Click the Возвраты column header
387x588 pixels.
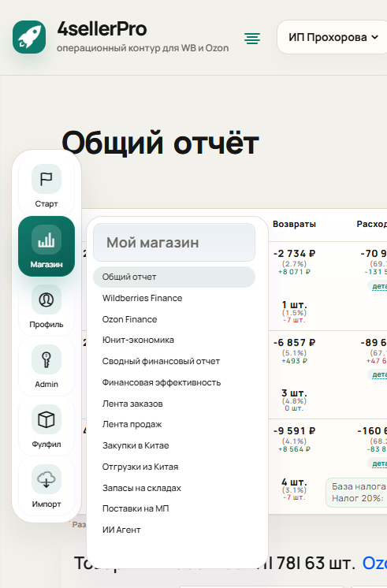(x=294, y=225)
